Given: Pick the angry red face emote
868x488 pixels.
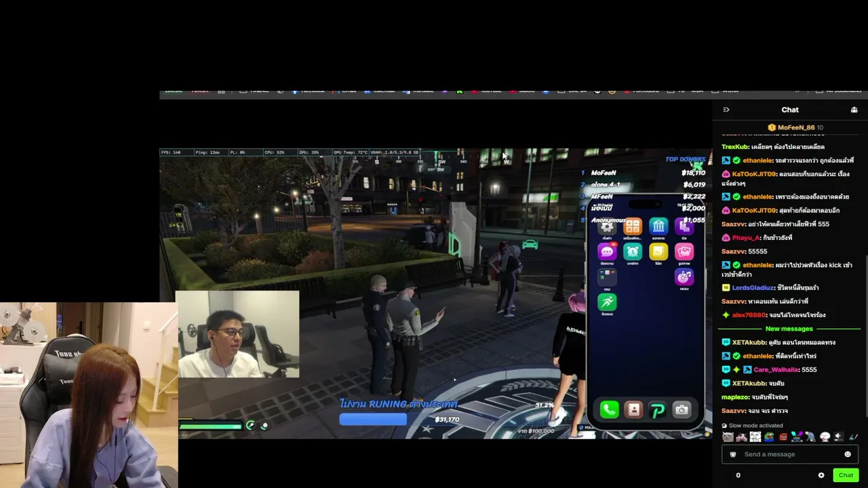Looking at the screenshot, I should [783, 437].
